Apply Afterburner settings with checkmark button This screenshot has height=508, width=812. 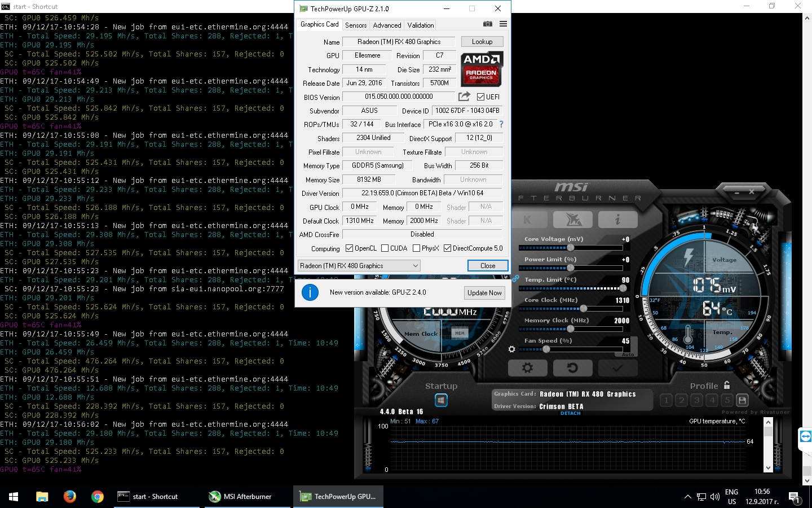click(617, 368)
